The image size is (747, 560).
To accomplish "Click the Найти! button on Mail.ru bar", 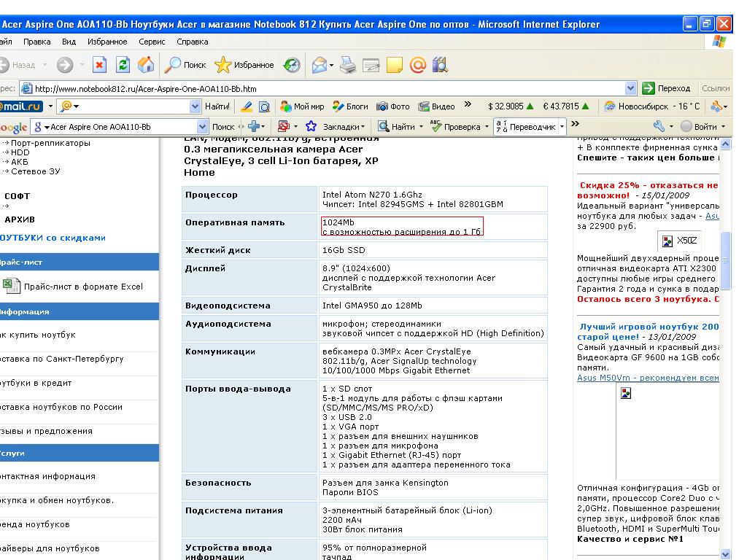I will [217, 106].
